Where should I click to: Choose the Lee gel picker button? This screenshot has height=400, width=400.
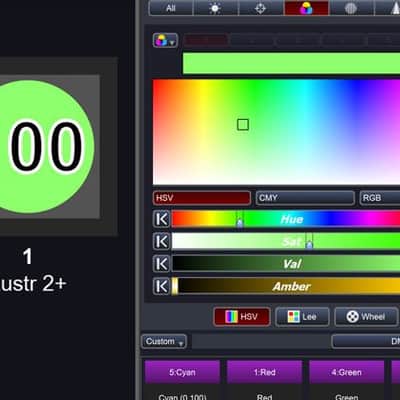pyautogui.click(x=302, y=316)
